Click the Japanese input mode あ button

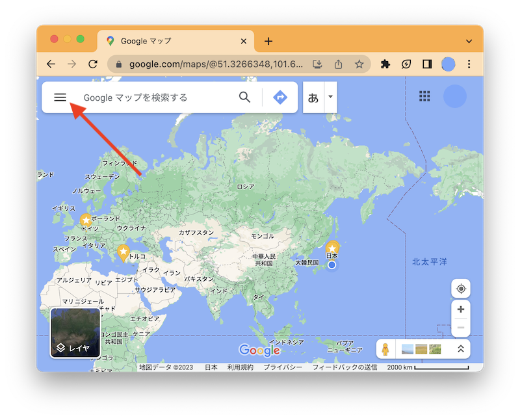[x=313, y=98]
